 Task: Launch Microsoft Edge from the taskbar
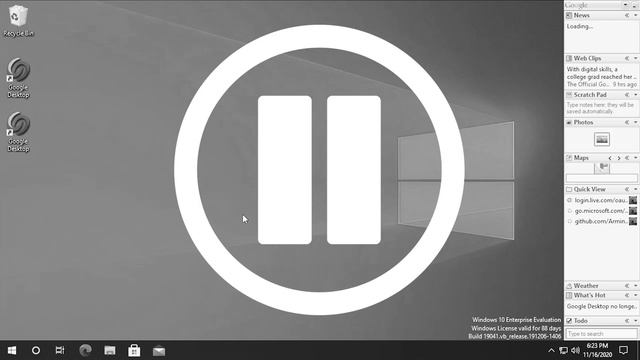(x=85, y=350)
